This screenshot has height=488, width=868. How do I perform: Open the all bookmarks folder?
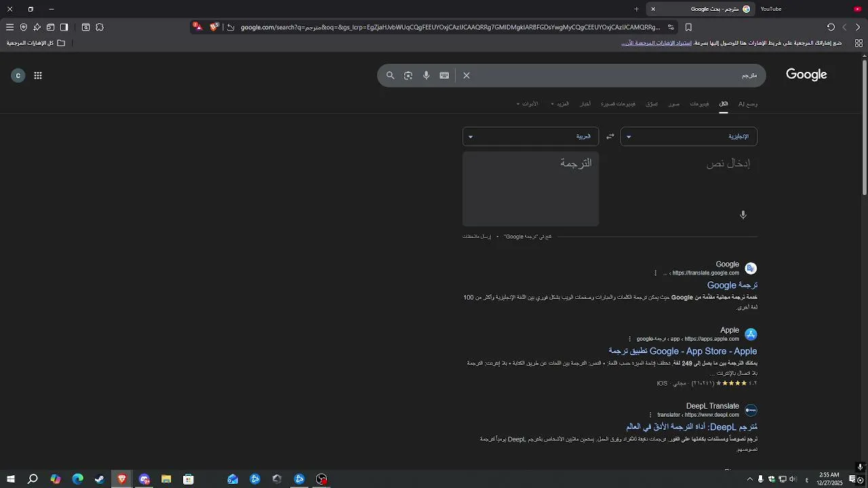click(x=36, y=43)
